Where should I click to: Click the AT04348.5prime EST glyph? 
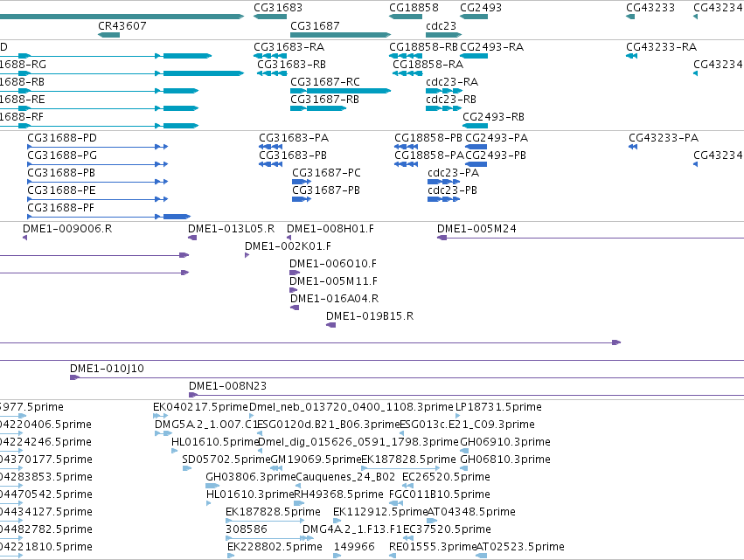click(x=432, y=521)
